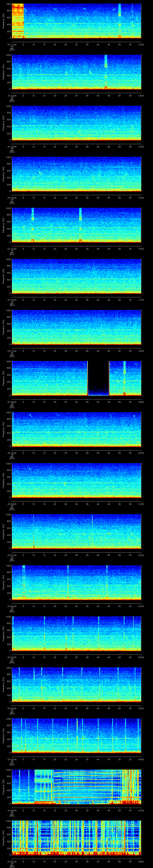Click the 23:19:00 start time label
153x868 pixels.
pos(12,453)
